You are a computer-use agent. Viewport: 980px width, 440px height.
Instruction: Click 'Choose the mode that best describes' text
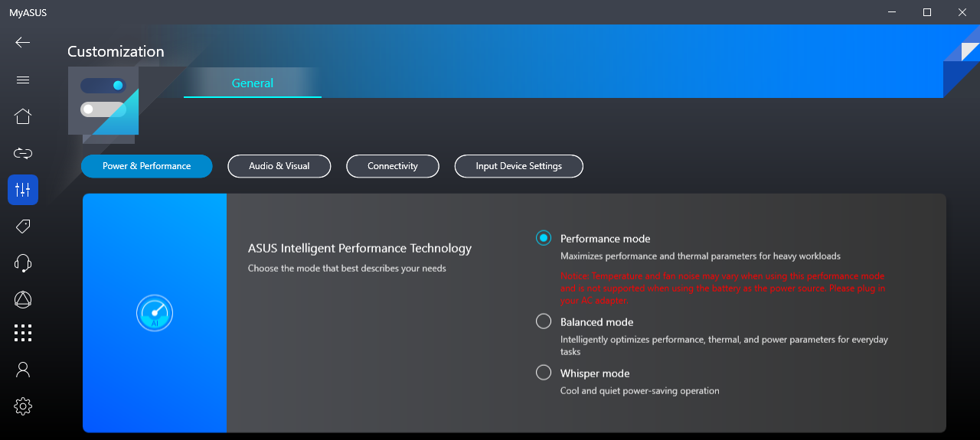[347, 269]
